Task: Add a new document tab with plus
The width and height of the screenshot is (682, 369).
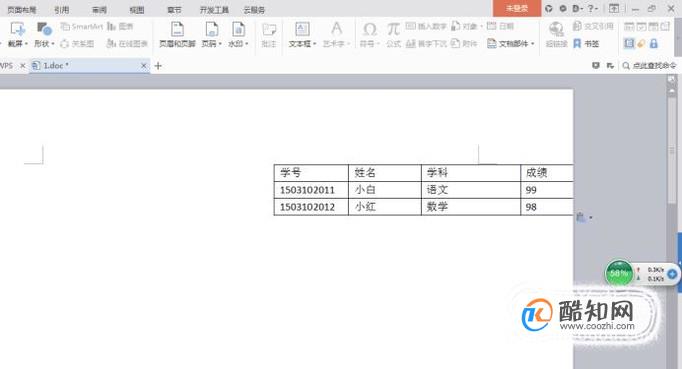Action: [158, 66]
